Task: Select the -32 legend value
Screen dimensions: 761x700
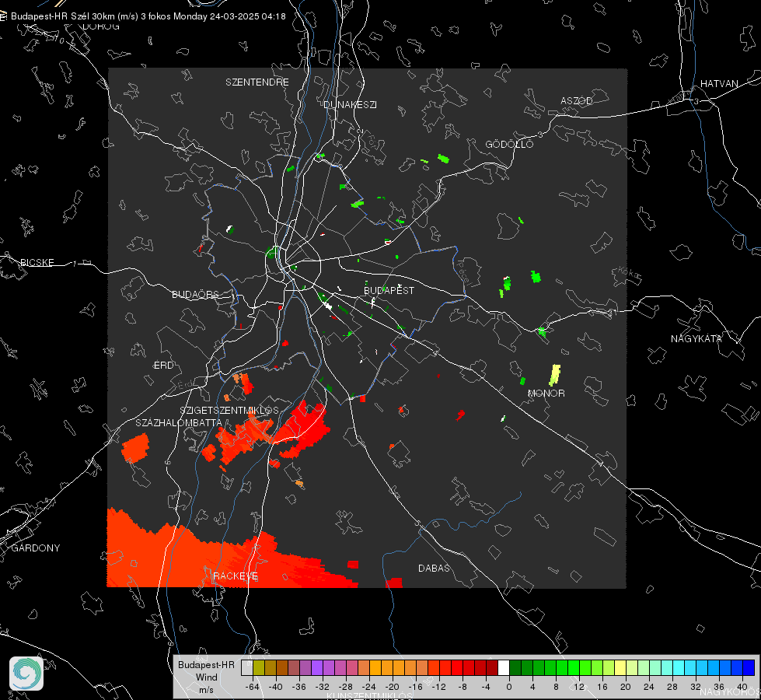Action: (323, 687)
